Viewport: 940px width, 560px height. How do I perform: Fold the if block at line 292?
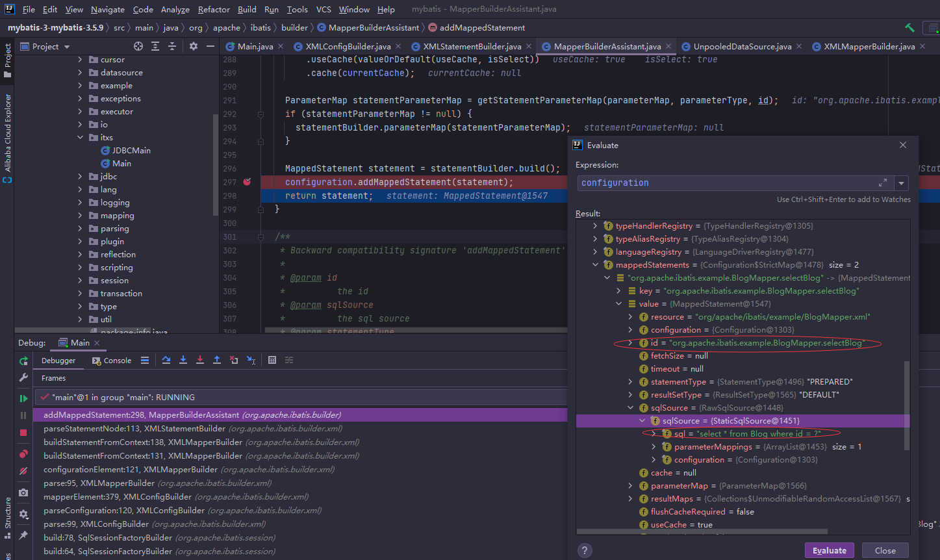(260, 114)
